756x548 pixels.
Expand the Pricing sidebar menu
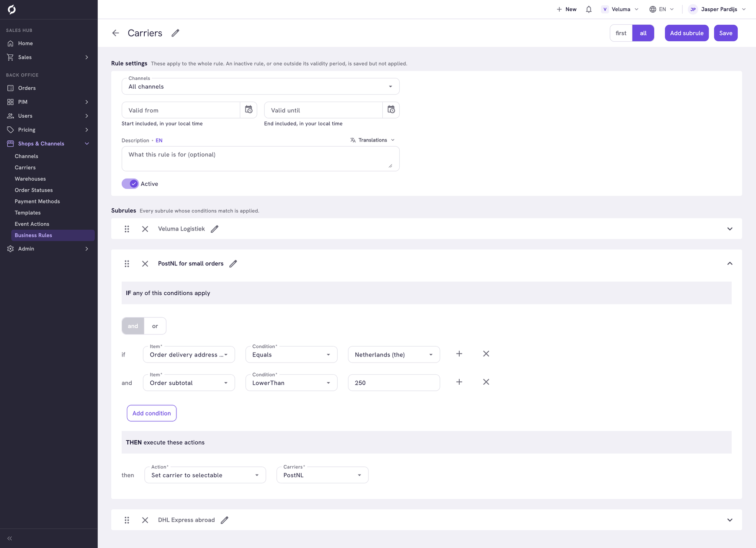point(49,130)
